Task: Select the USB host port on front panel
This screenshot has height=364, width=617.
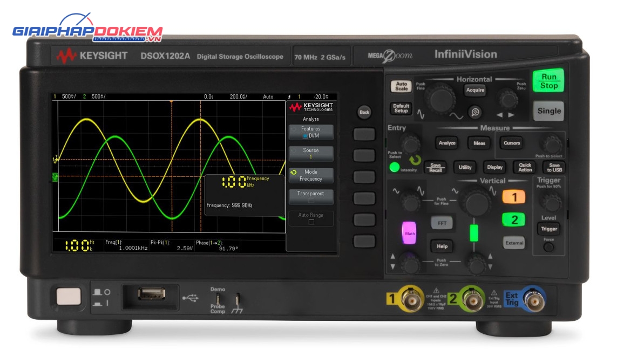Action: coord(152,294)
